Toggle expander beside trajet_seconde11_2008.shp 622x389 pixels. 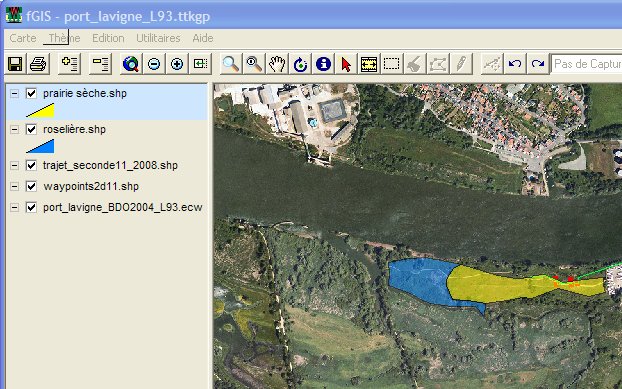(14, 165)
